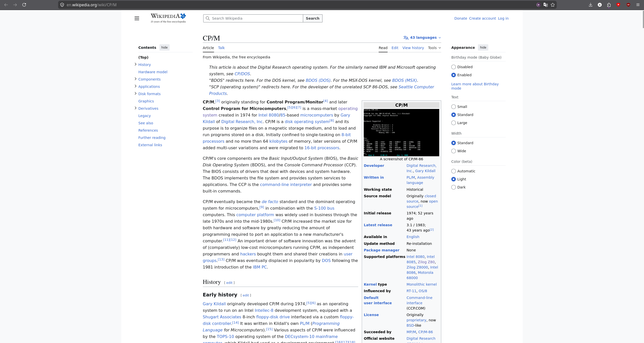644x343 pixels.
Task: Open the 43 languages dropdown
Action: coord(422,37)
